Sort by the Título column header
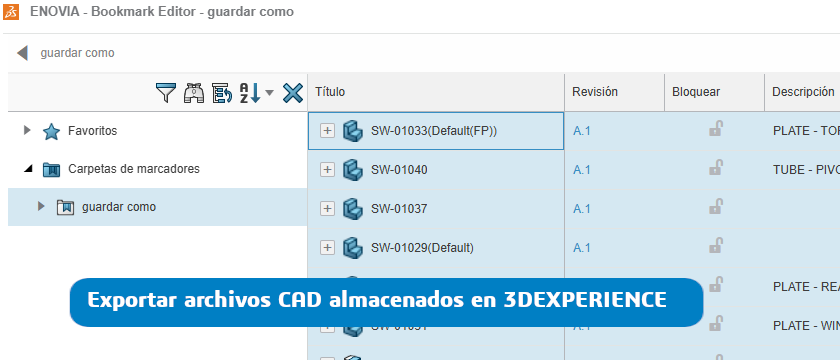The width and height of the screenshot is (840, 360). tap(436, 92)
